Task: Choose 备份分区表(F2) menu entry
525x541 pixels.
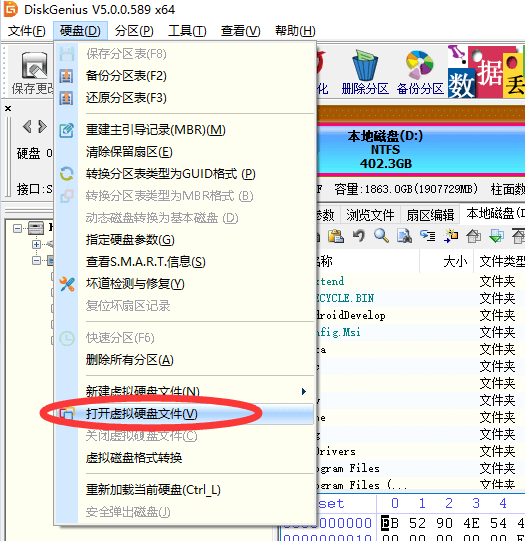Action: click(x=185, y=76)
